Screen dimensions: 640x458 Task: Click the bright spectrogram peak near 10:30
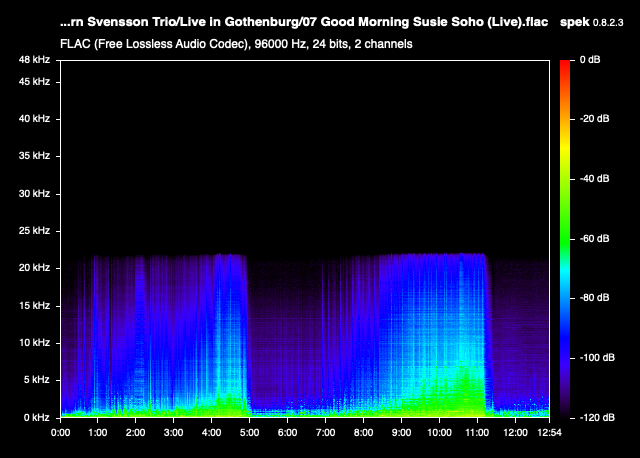(x=461, y=335)
